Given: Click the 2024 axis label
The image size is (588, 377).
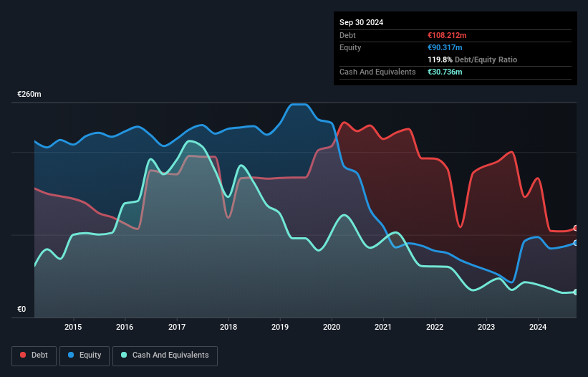Looking at the screenshot, I should [538, 327].
